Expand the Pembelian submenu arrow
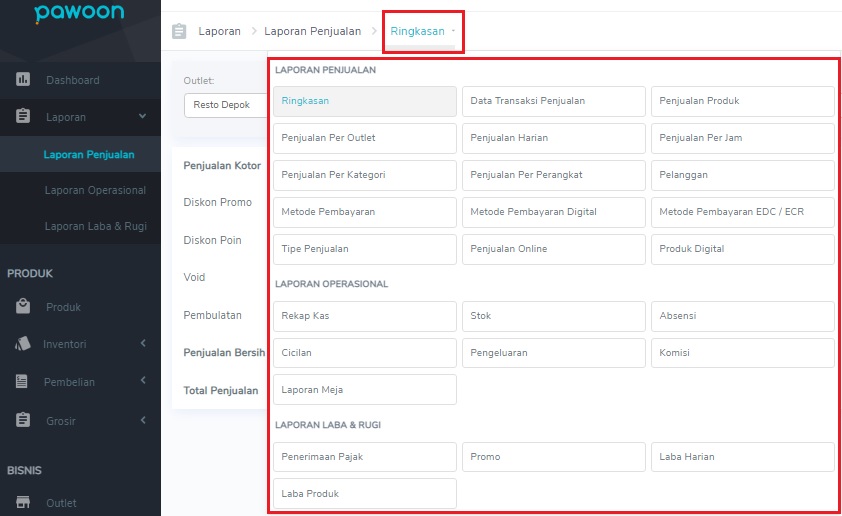The image size is (842, 516). [x=143, y=380]
